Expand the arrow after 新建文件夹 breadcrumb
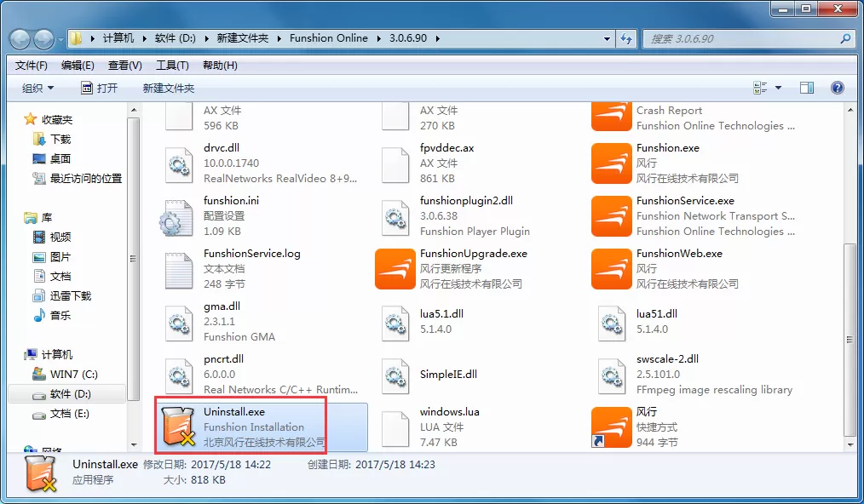The width and height of the screenshot is (864, 504). pyautogui.click(x=279, y=38)
